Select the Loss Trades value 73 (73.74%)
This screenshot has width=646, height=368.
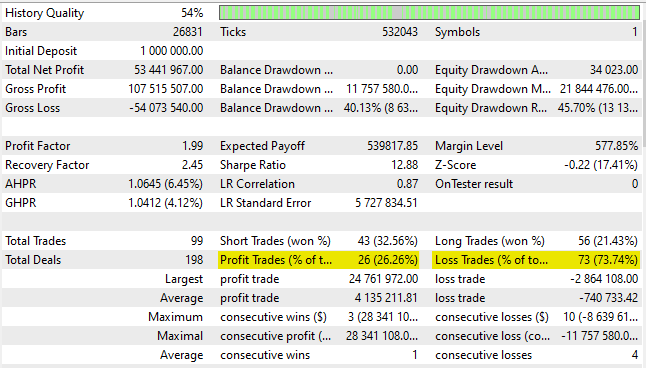[x=608, y=259]
